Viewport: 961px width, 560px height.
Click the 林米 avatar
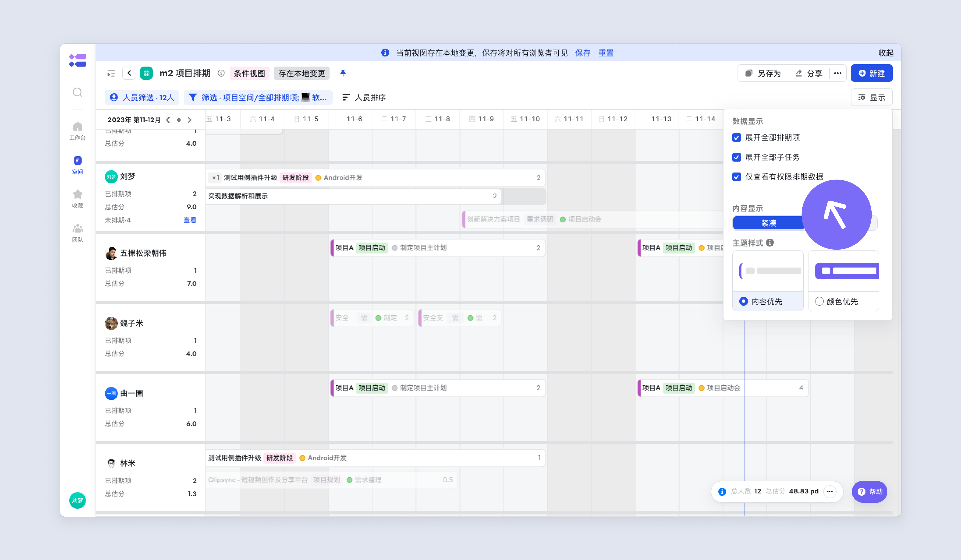pyautogui.click(x=111, y=463)
